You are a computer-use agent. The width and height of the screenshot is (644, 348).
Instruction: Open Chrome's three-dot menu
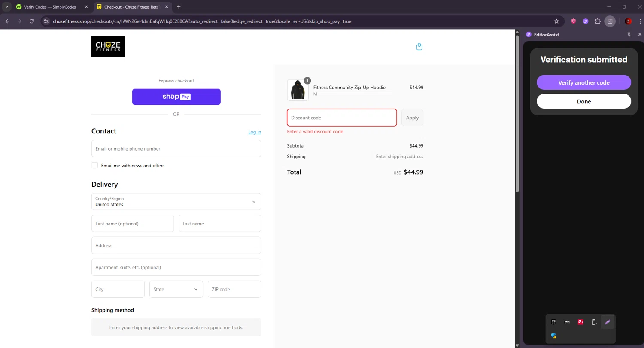[640, 21]
